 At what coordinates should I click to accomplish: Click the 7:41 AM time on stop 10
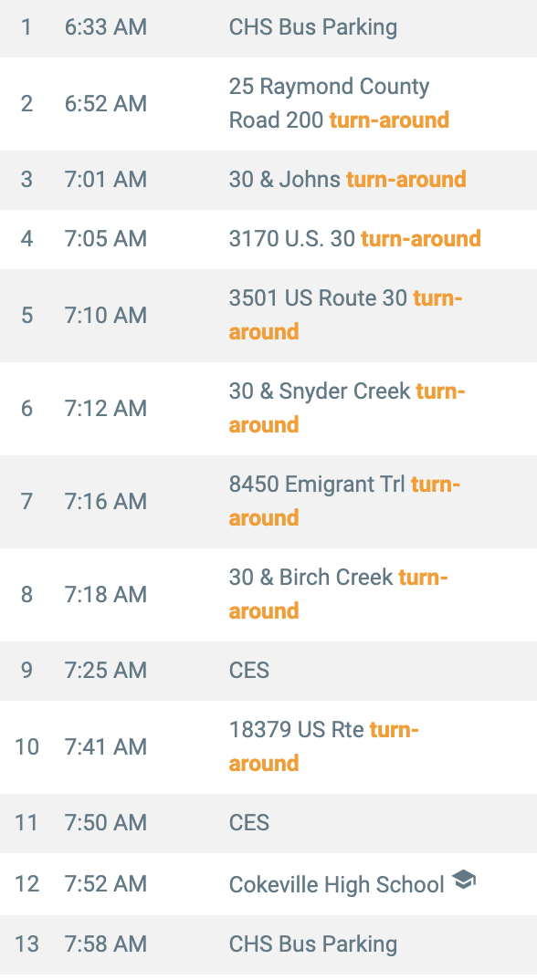[x=106, y=747]
